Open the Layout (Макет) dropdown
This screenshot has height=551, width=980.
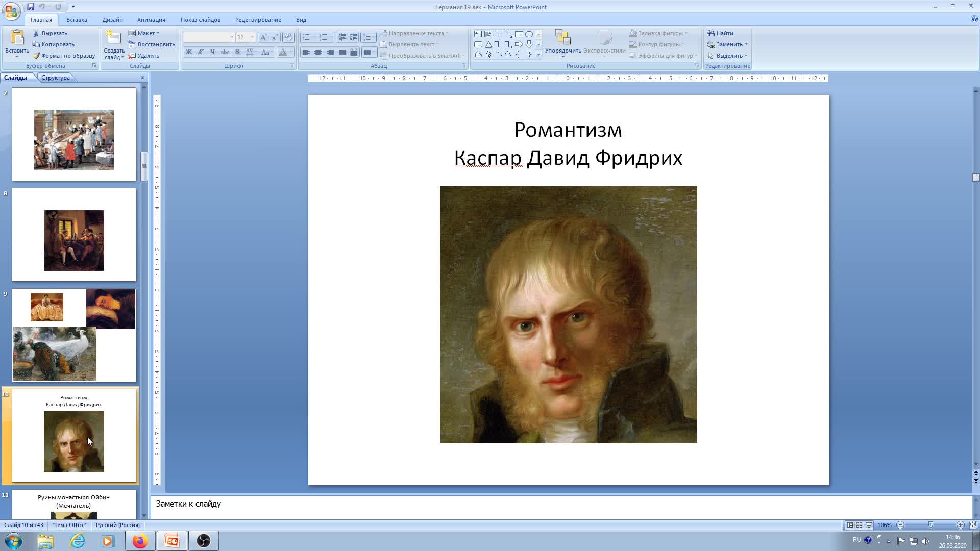[x=144, y=33]
